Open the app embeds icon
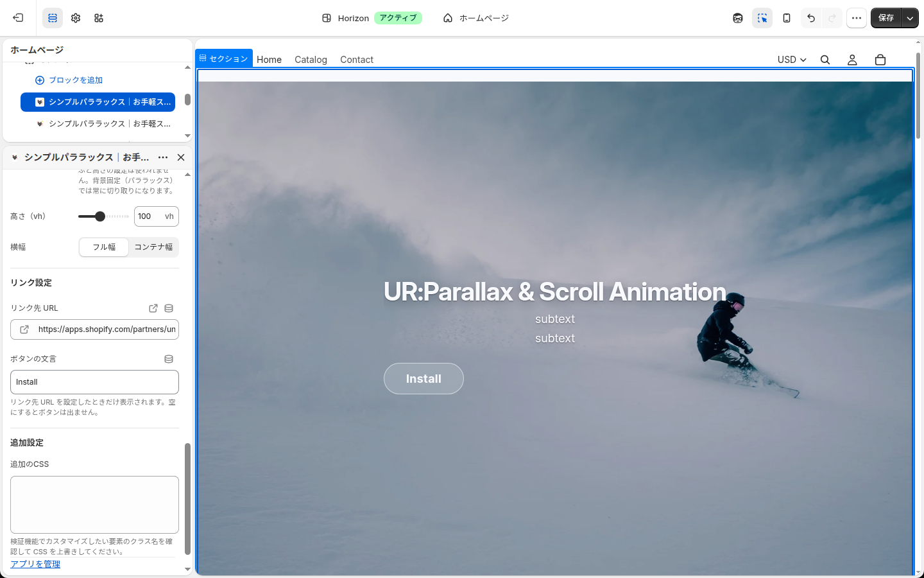The image size is (924, 578). pos(99,18)
